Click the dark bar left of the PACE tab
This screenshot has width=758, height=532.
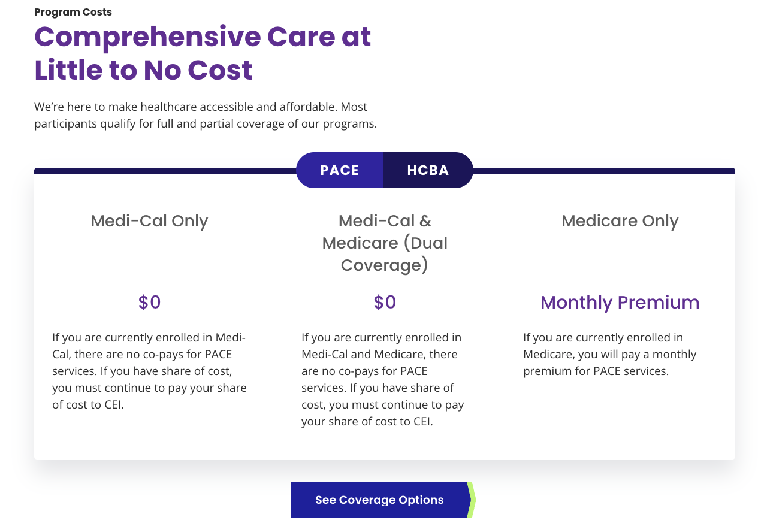pyautogui.click(x=165, y=171)
